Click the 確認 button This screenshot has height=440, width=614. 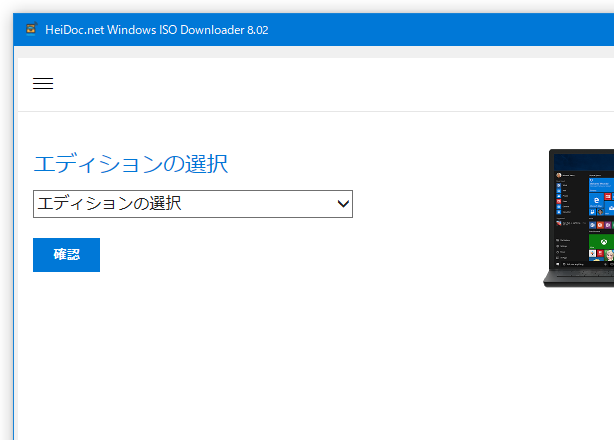pyautogui.click(x=66, y=255)
